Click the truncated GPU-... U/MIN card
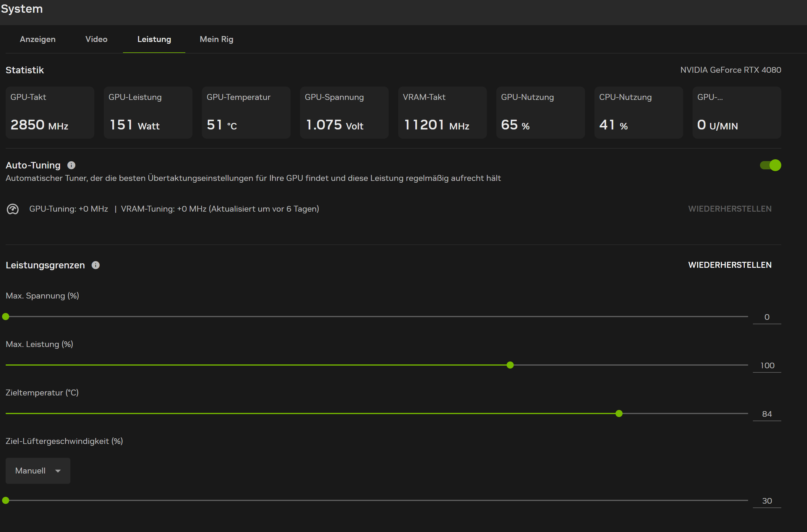 click(736, 112)
